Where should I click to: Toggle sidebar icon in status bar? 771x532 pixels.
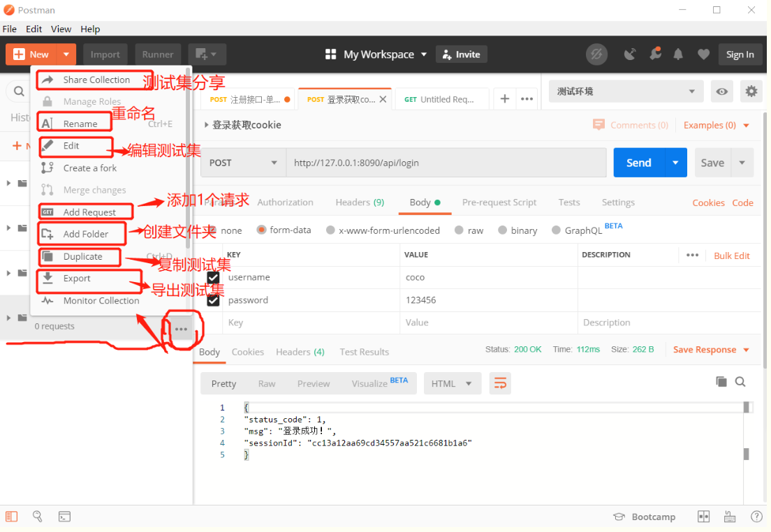tap(11, 516)
